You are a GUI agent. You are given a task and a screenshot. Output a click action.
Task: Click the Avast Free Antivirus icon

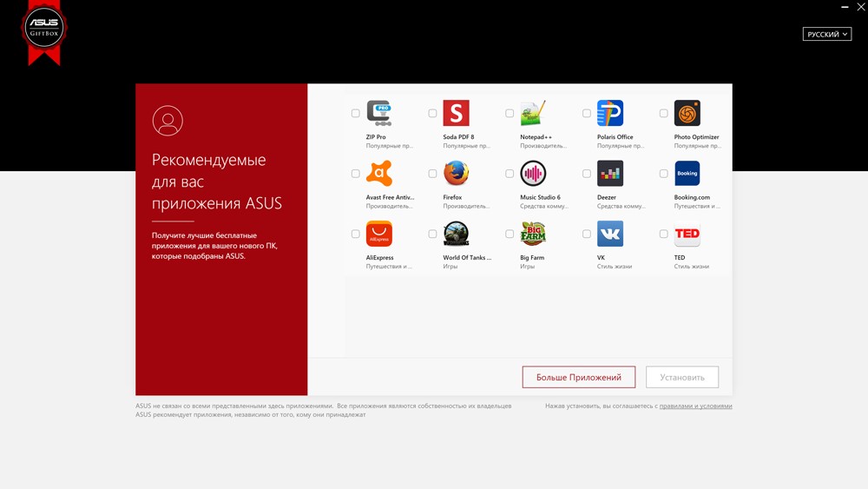tap(379, 174)
